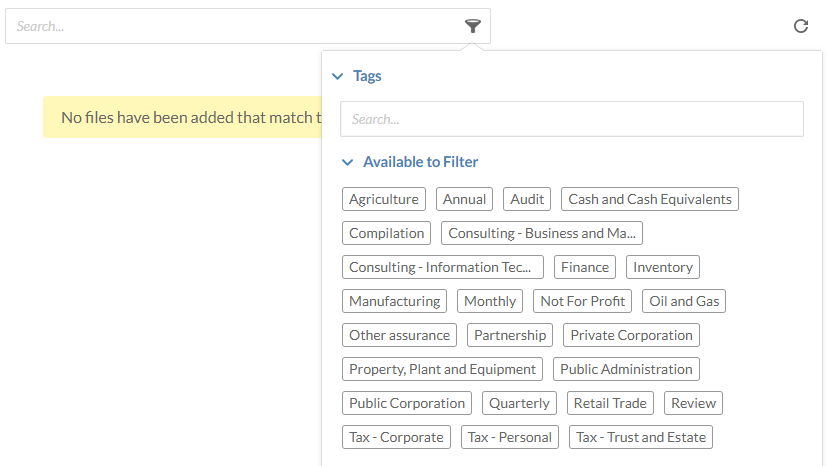Click the filter funnel icon
The height and width of the screenshot is (466, 828).
(x=473, y=26)
